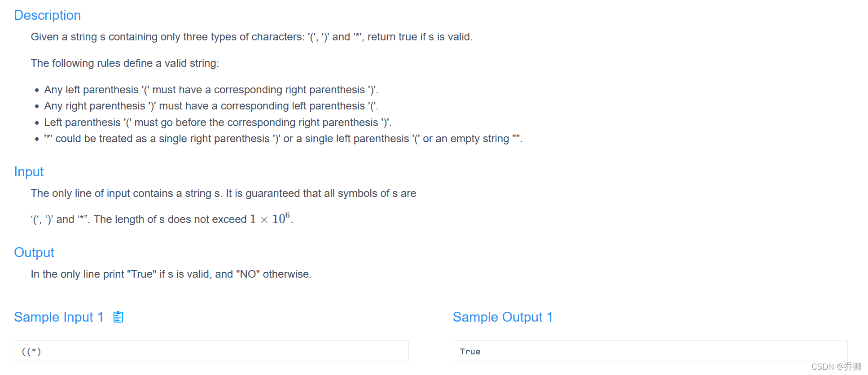
Task: Click the bullet about parenthesis ordering rule
Action: [x=217, y=122]
